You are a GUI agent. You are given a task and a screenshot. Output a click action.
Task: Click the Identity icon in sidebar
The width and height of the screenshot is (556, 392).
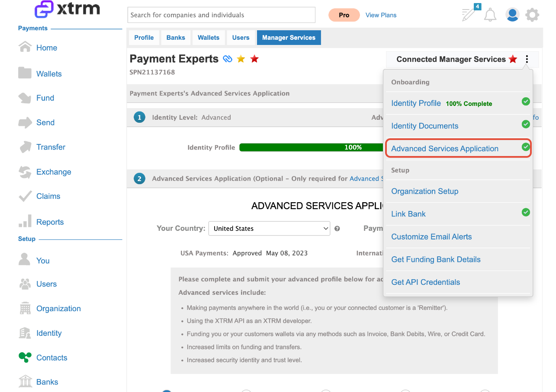(x=25, y=333)
